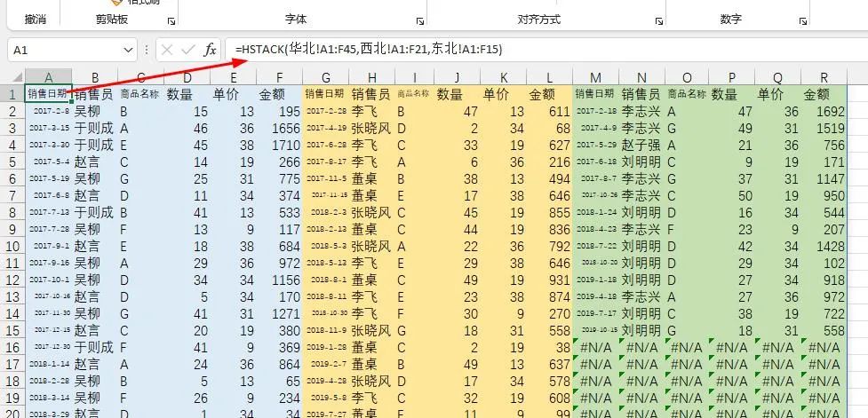
Task: Select cell M2 with date 2017-2-18
Action: coord(595,111)
